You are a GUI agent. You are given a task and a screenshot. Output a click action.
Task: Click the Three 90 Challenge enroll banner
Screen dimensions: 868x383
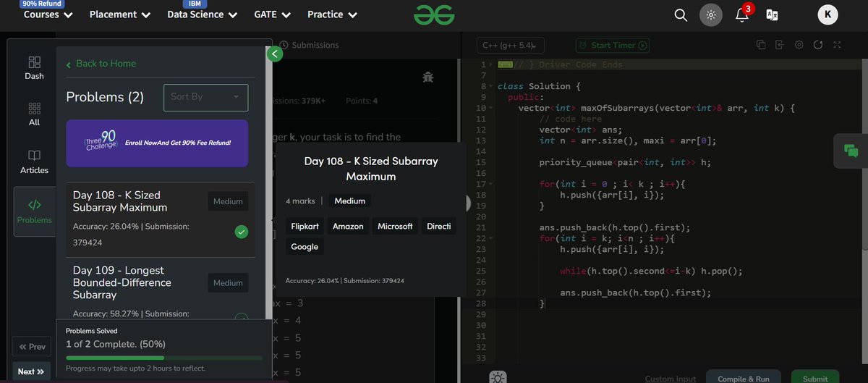point(157,143)
